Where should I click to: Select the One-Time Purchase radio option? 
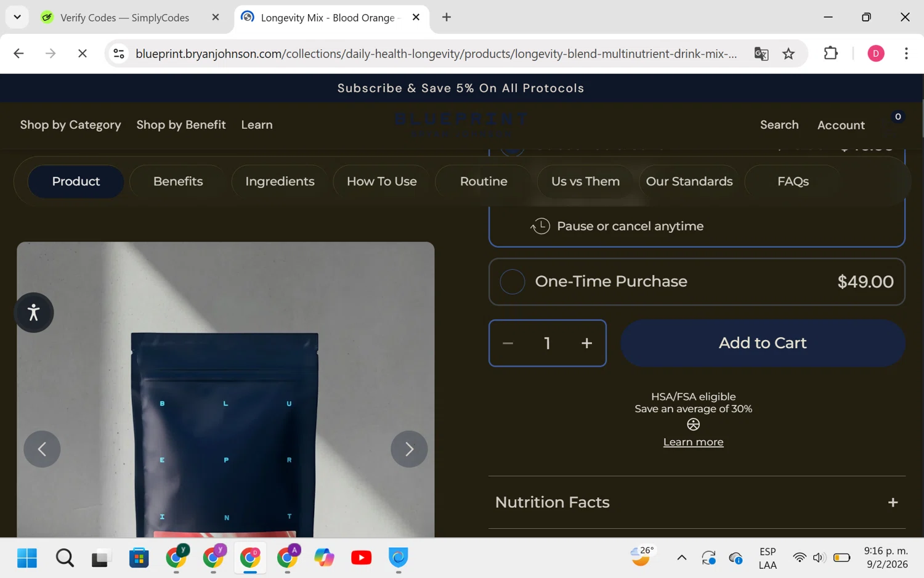click(x=513, y=282)
